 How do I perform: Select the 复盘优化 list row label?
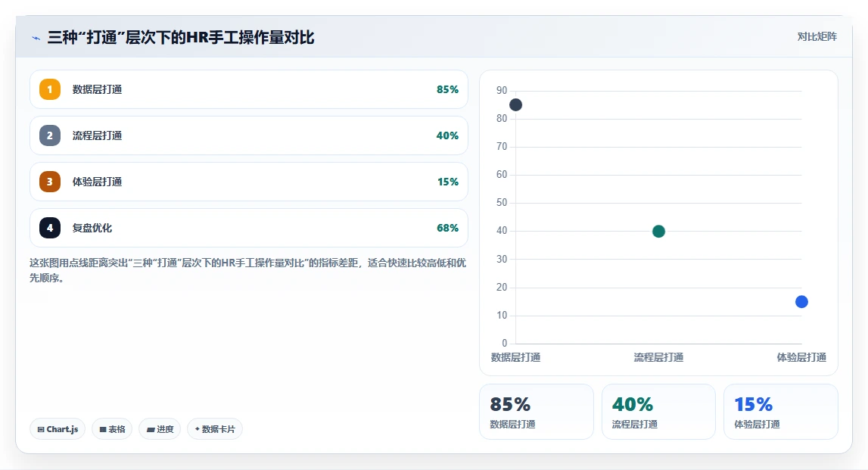[92, 228]
